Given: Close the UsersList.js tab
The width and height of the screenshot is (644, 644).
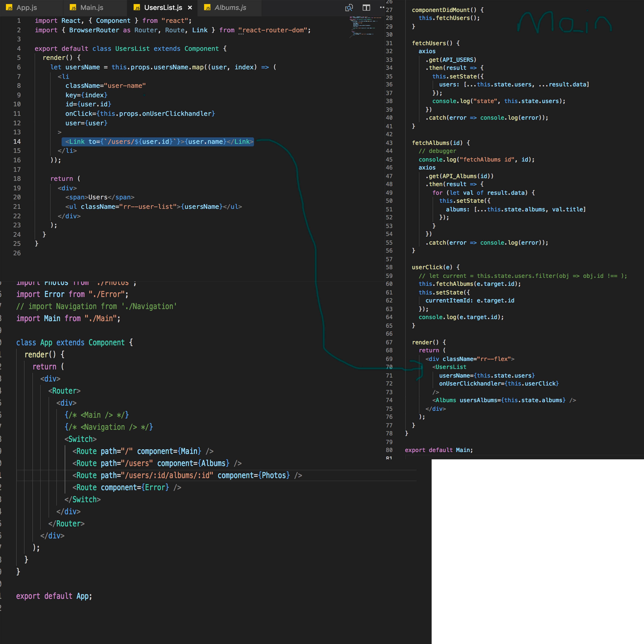Looking at the screenshot, I should pos(190,8).
